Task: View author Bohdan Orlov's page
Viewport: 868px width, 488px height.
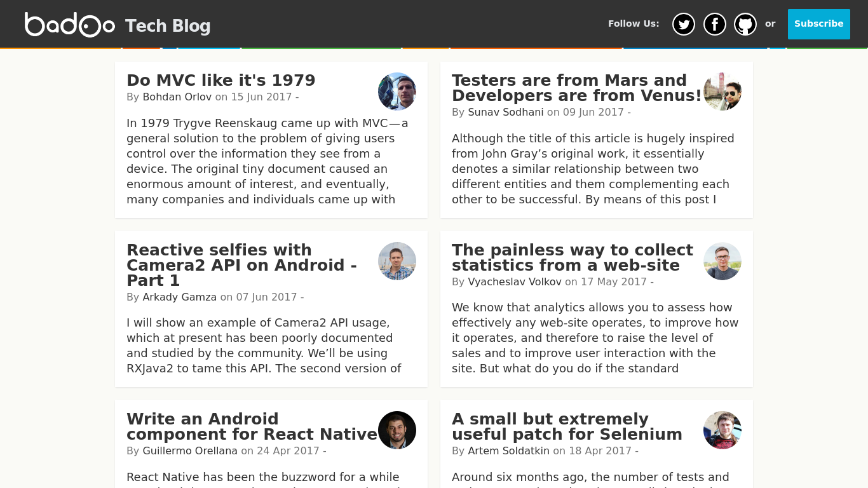Action: coord(177,97)
